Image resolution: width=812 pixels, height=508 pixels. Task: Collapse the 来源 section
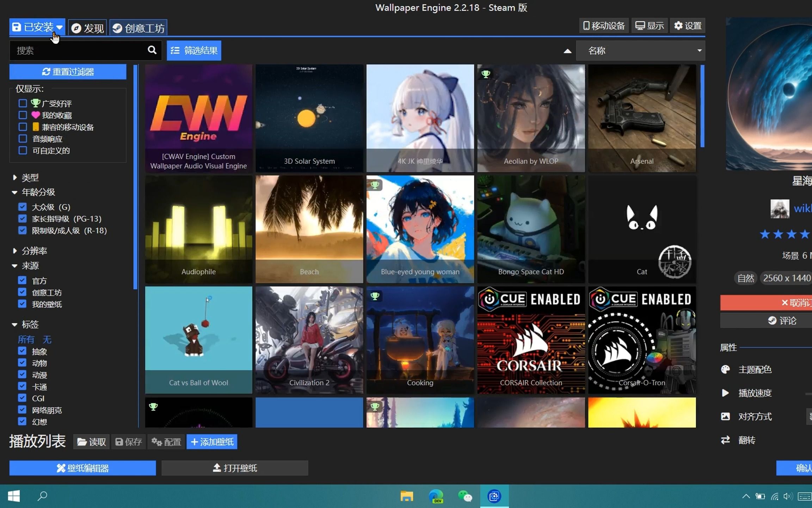tap(25, 266)
